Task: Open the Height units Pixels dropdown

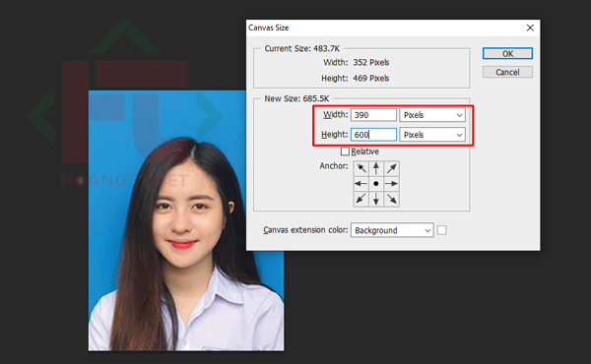Action: click(432, 135)
